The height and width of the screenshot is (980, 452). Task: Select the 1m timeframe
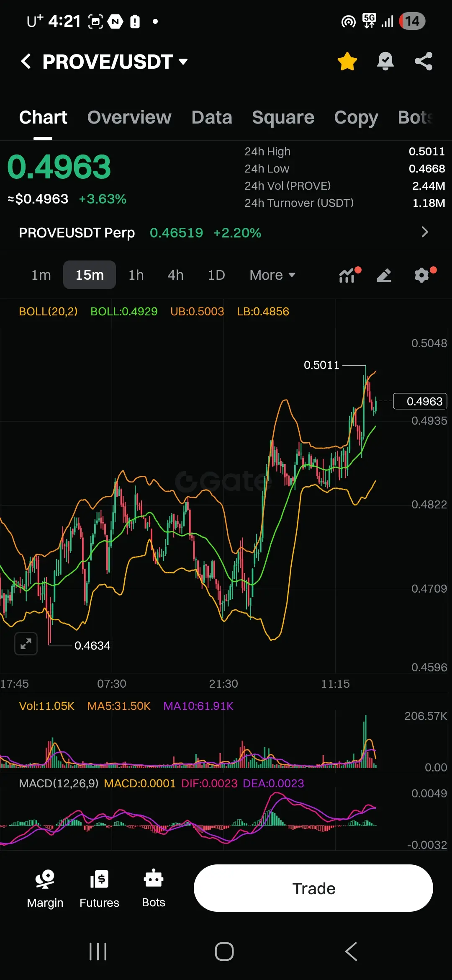coord(41,275)
